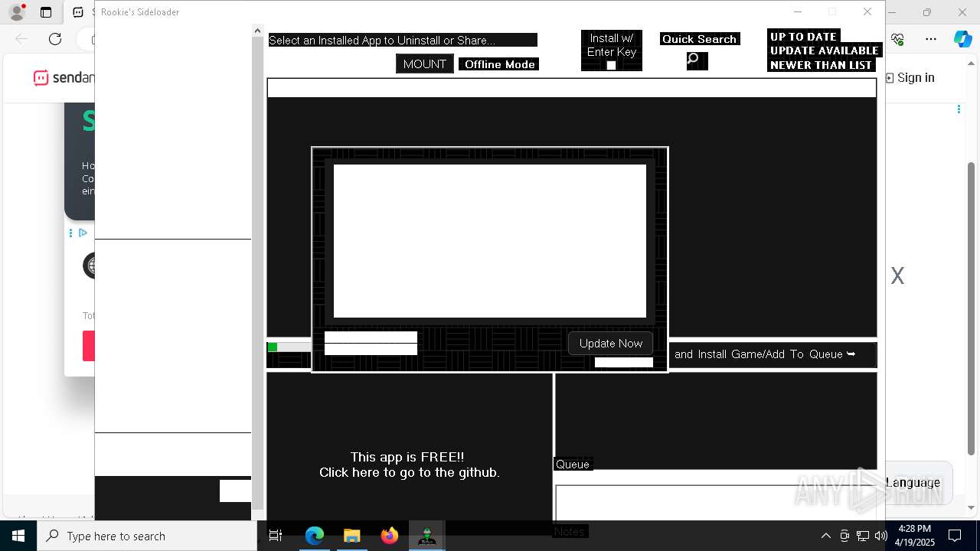Click the MOUNT button
Screen dimensions: 980x551
pyautogui.click(x=425, y=64)
